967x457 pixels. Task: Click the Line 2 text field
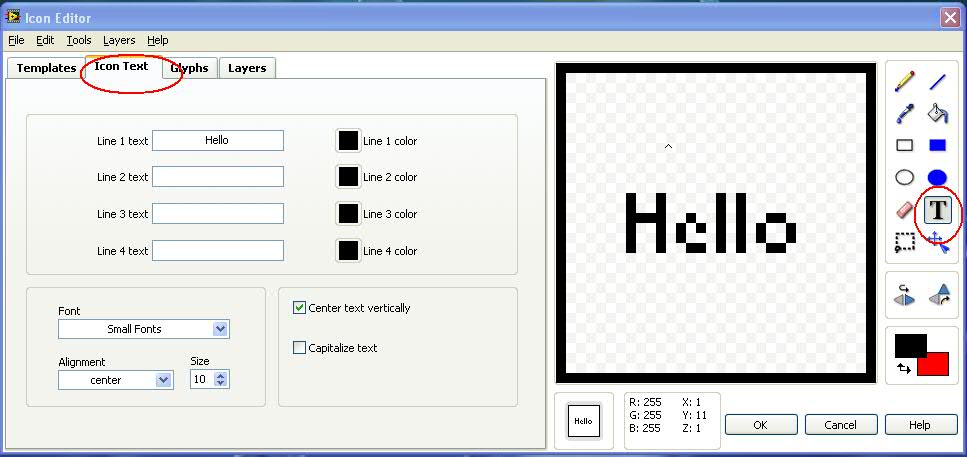tap(218, 176)
